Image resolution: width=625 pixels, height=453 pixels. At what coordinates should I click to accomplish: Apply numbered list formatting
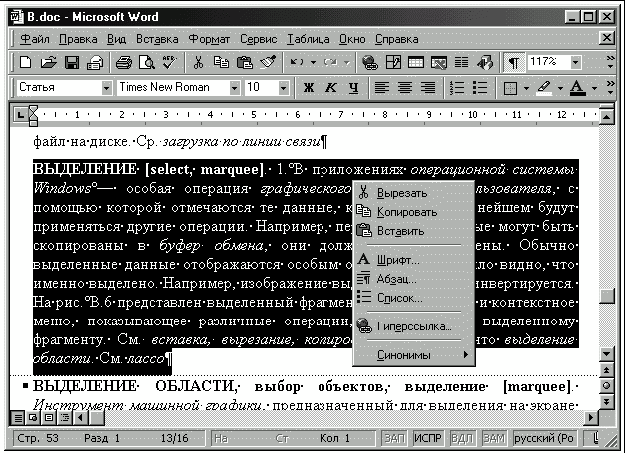[x=457, y=87]
